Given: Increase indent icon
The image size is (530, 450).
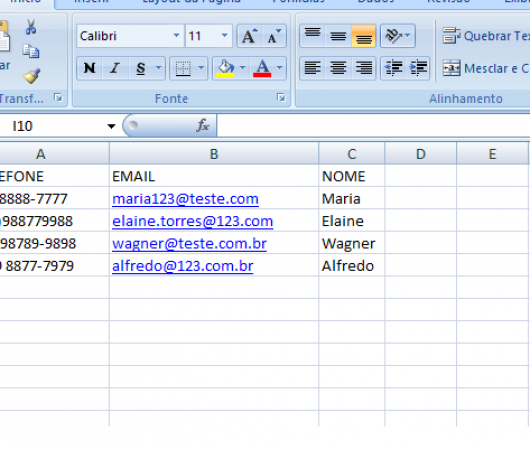Looking at the screenshot, I should tap(418, 68).
